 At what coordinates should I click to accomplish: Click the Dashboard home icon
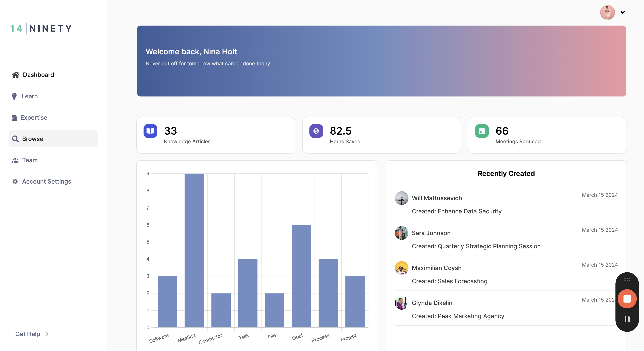pyautogui.click(x=16, y=75)
